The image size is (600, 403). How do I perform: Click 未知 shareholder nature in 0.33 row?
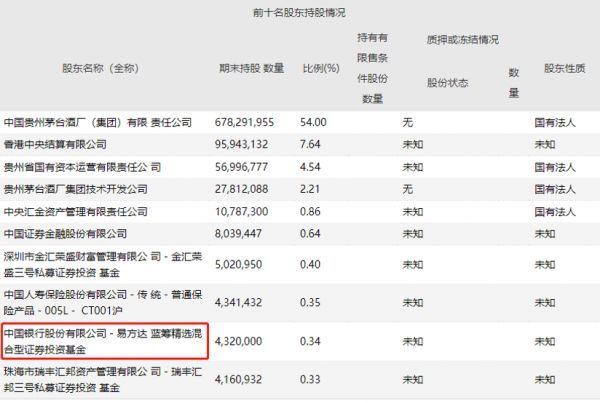tap(545, 380)
